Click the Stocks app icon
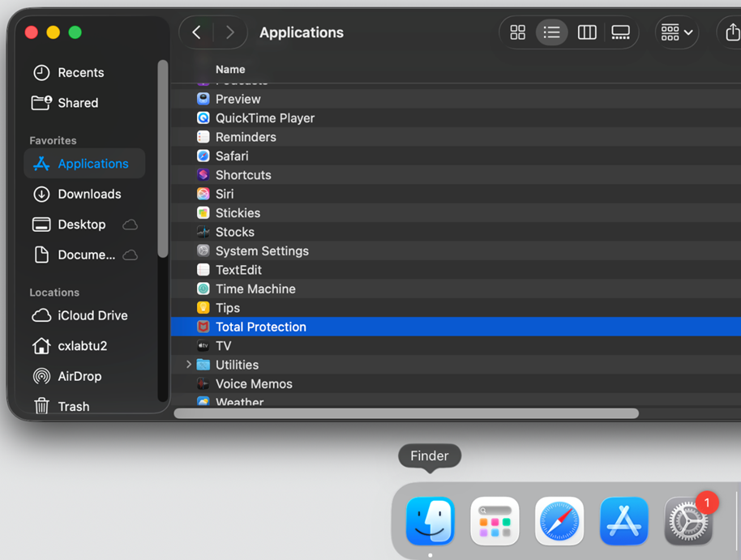The image size is (741, 560). click(x=203, y=232)
